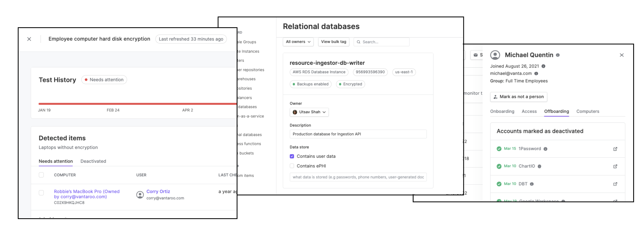Click the Description input field
The height and width of the screenshot is (232, 644).
click(x=358, y=134)
